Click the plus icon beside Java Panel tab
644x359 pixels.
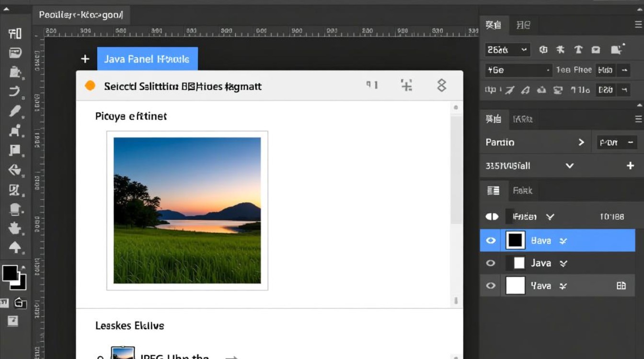[85, 59]
